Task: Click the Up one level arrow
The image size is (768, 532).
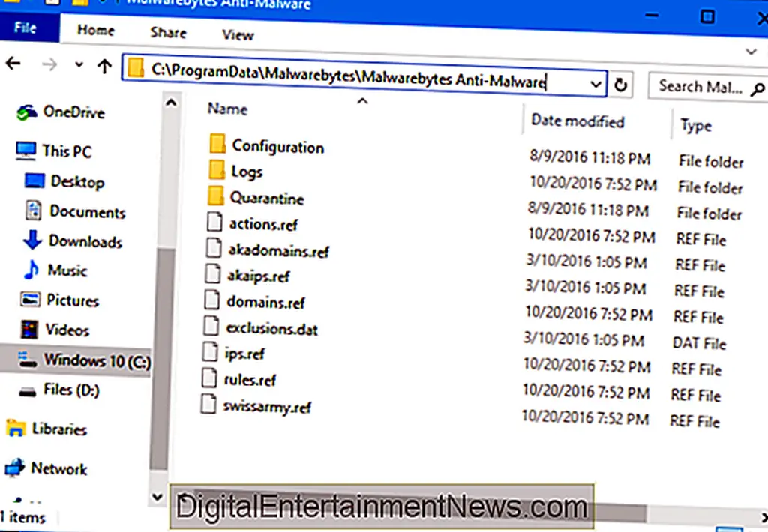Action: tap(104, 66)
